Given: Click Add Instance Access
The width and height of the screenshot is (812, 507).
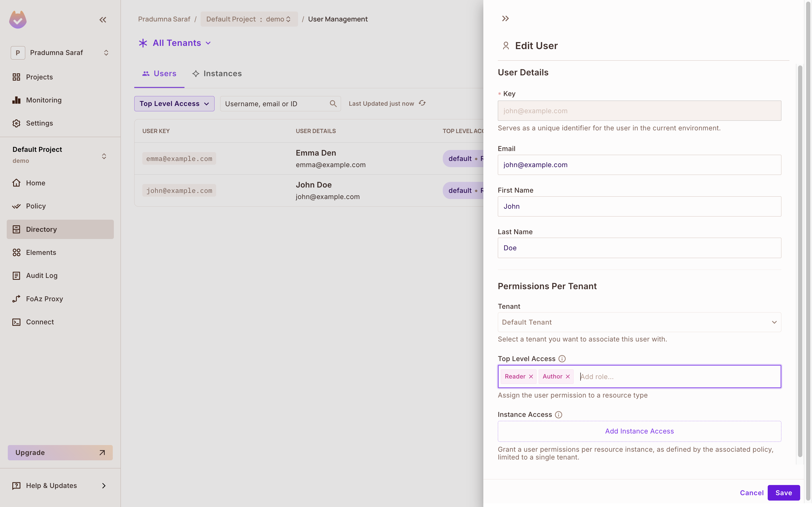Looking at the screenshot, I should click(639, 431).
